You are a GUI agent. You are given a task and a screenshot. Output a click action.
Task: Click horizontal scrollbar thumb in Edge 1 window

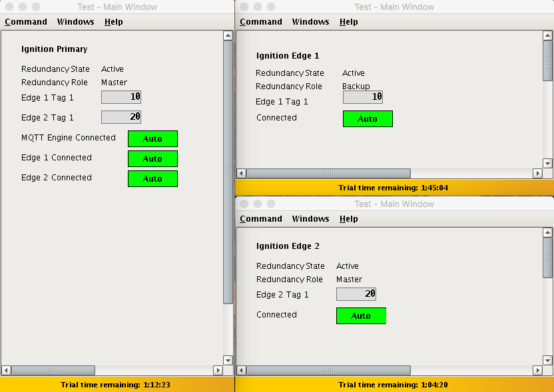click(x=328, y=174)
